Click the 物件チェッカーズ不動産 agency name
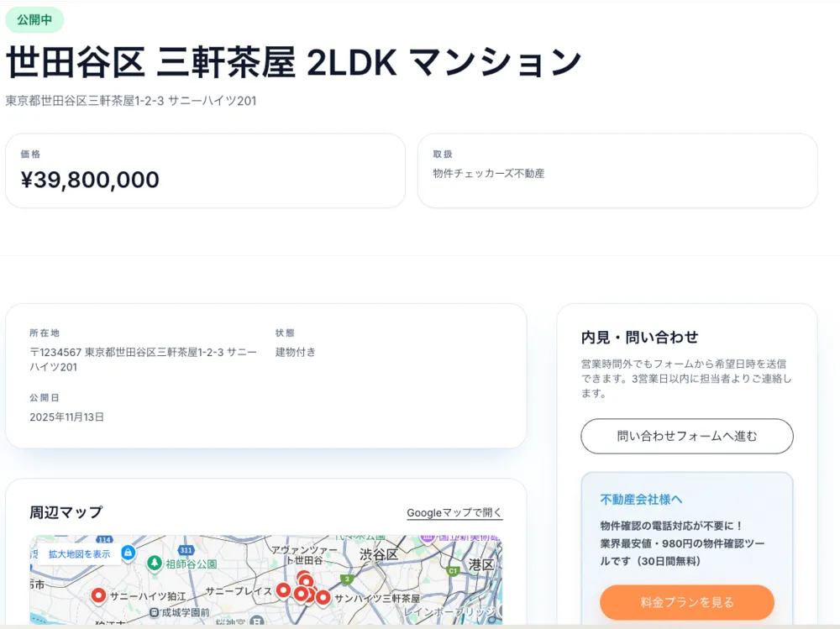Screen dimensions: 840x629 pos(488,174)
